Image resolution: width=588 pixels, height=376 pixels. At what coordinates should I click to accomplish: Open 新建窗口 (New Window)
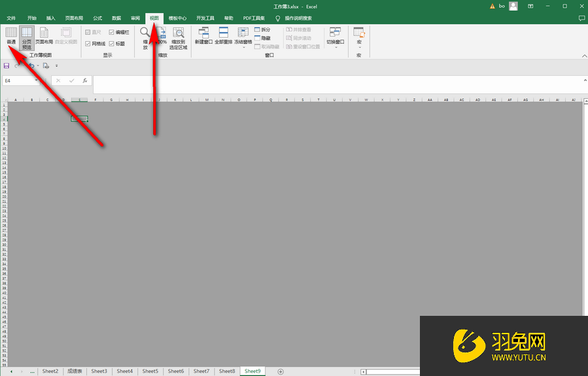[x=204, y=36]
